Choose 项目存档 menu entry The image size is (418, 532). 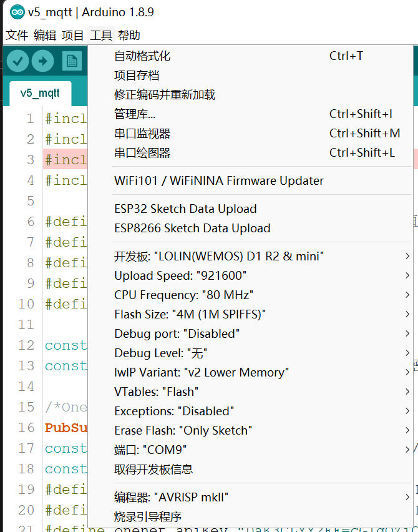point(250,76)
